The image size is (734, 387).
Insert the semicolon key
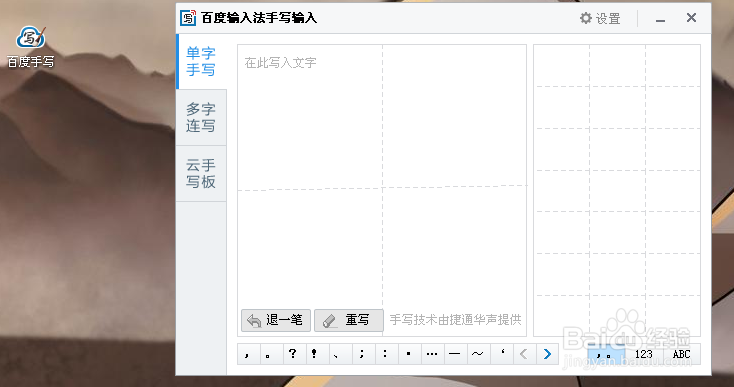(x=363, y=354)
